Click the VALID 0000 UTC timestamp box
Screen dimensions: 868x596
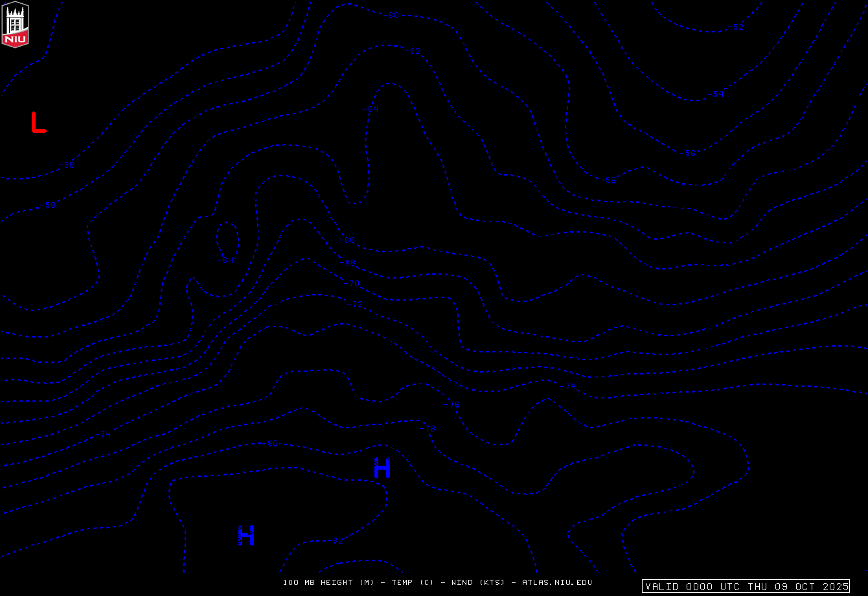tap(746, 586)
